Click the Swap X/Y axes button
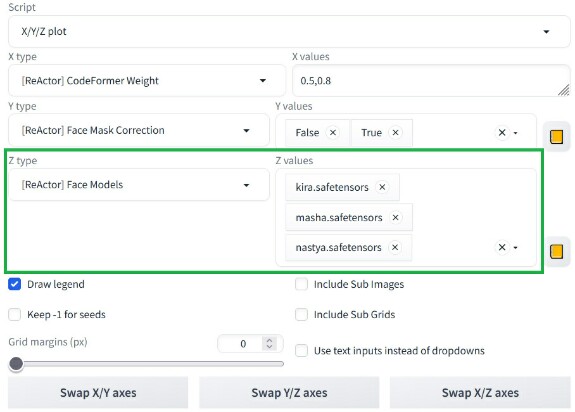This screenshot has width=575, height=412. point(98,393)
